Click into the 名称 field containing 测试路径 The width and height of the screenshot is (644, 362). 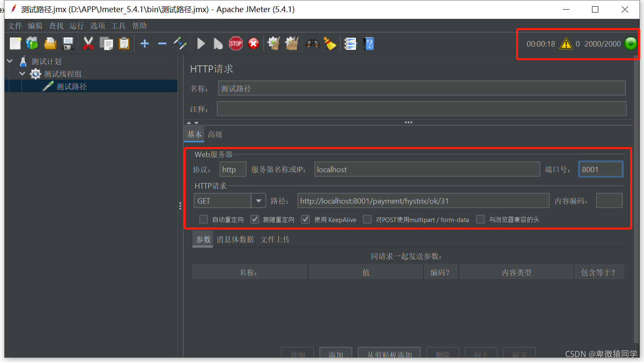pyautogui.click(x=422, y=88)
